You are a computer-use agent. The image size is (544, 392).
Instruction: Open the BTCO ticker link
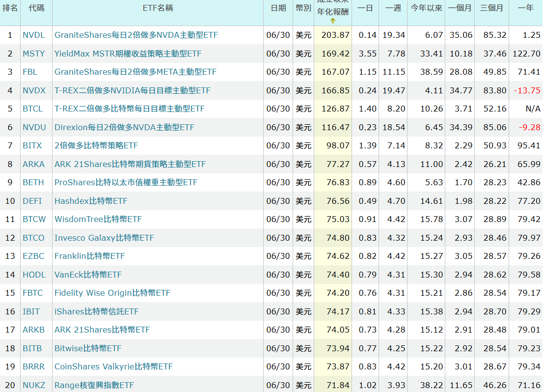34,238
